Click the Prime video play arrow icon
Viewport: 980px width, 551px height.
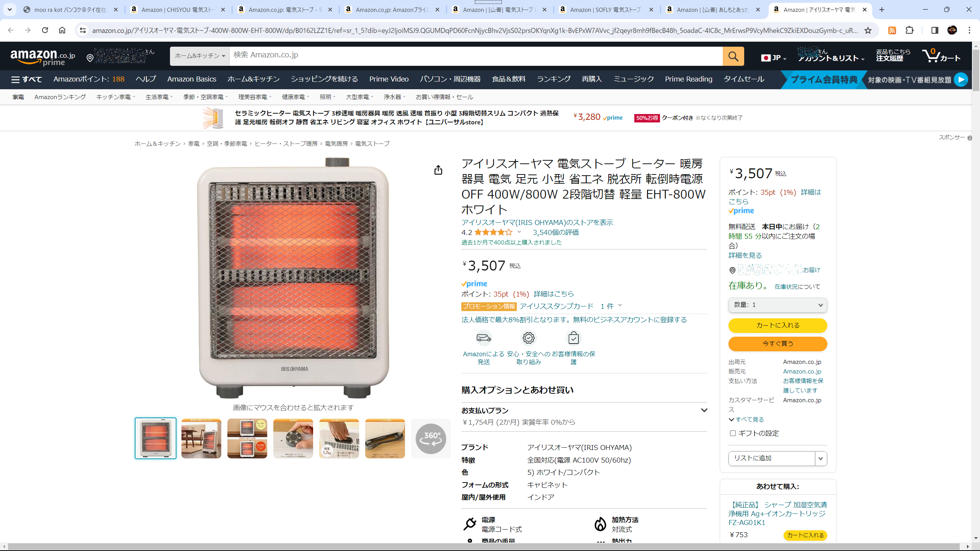point(961,80)
